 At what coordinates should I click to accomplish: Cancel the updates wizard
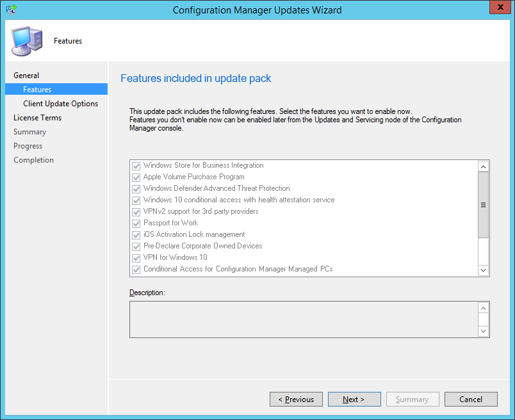(x=471, y=400)
